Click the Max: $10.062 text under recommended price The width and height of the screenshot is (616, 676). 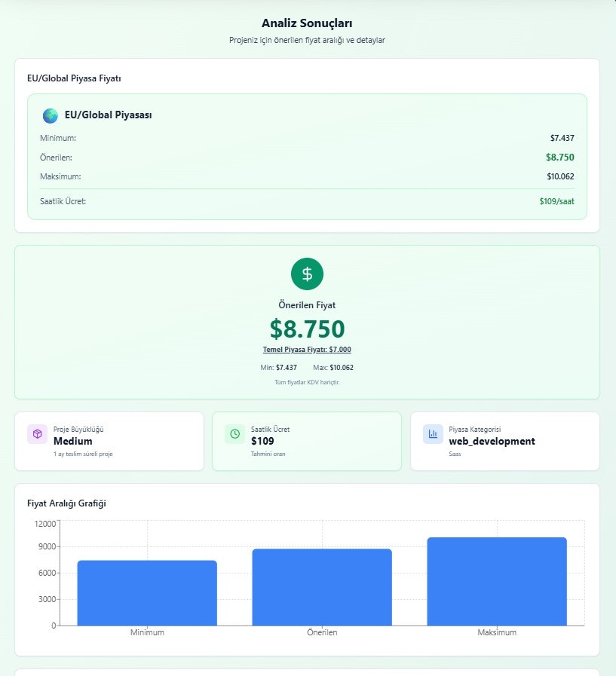click(333, 368)
